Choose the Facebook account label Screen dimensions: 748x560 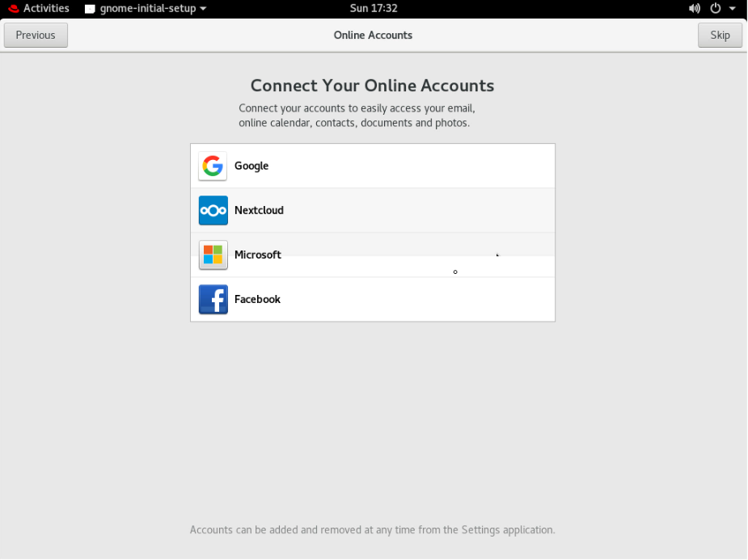tap(257, 299)
